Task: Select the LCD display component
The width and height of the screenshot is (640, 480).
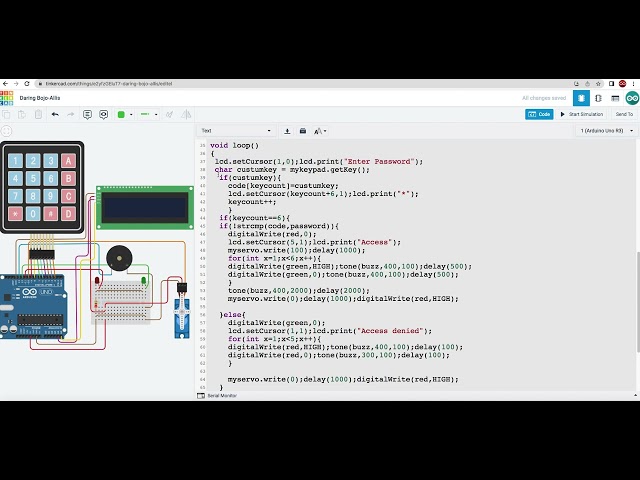Action: [145, 207]
